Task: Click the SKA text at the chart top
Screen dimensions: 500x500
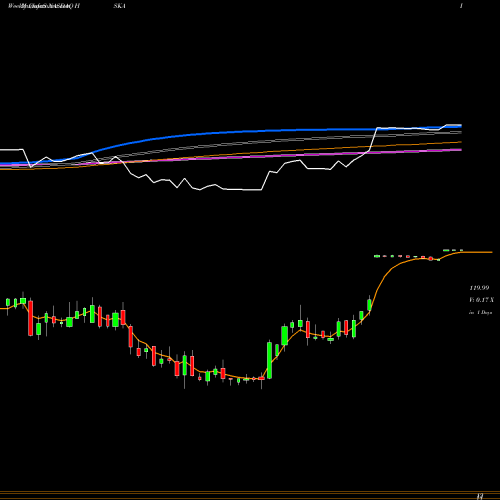Action: point(119,6)
